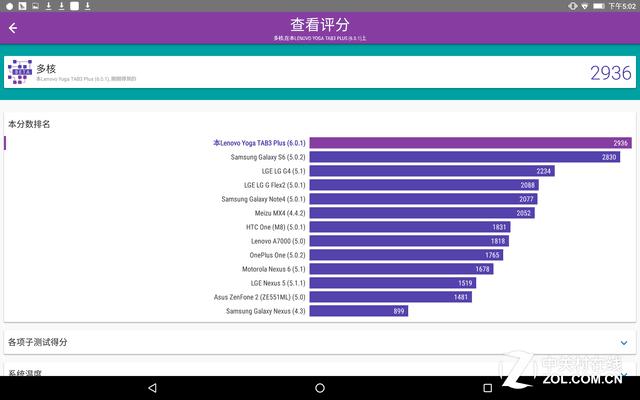Tap the 1519 score value
640x400 pixels.
coord(465,283)
